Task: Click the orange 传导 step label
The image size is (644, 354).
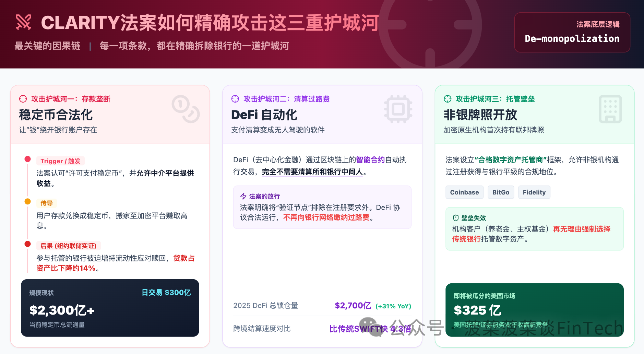Action: [47, 203]
